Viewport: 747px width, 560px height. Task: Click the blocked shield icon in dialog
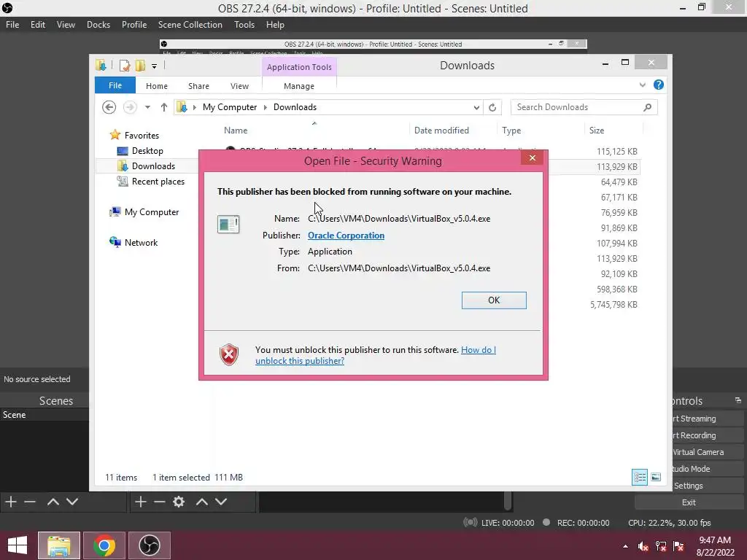coord(228,355)
